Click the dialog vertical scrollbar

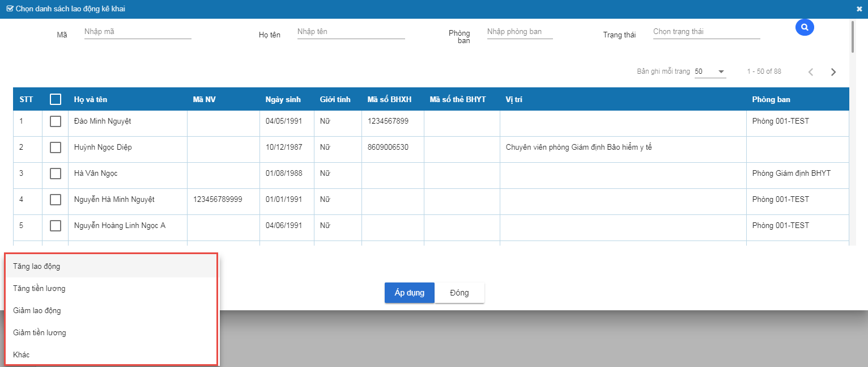[x=853, y=37]
